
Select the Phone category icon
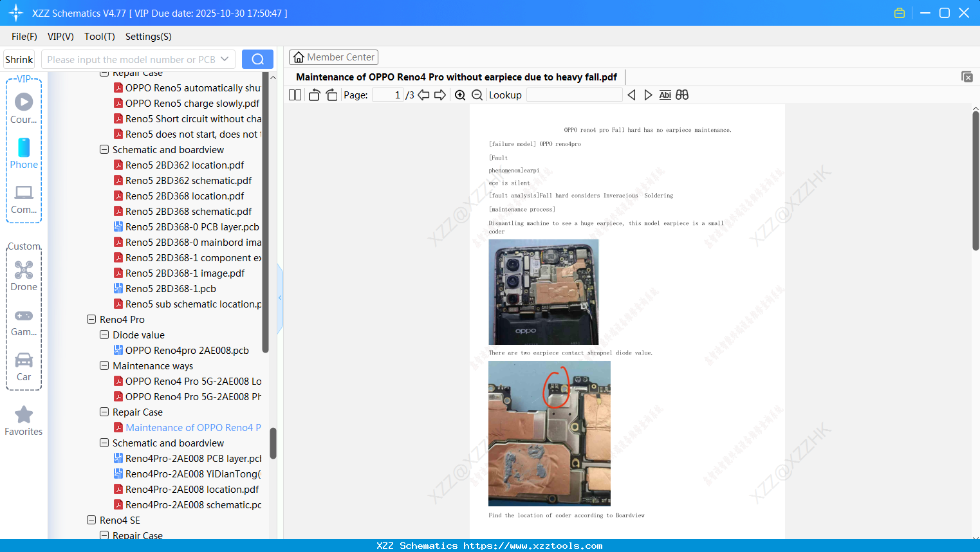24,154
